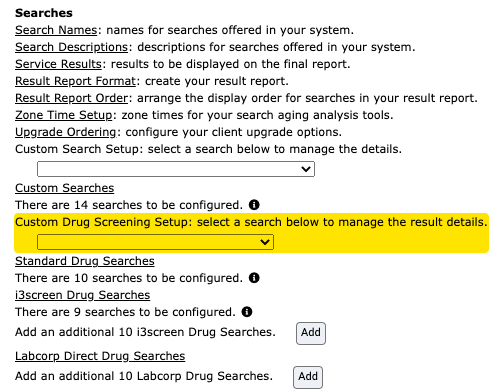Click the Custom Search Setup dropdown arrow

[306, 169]
